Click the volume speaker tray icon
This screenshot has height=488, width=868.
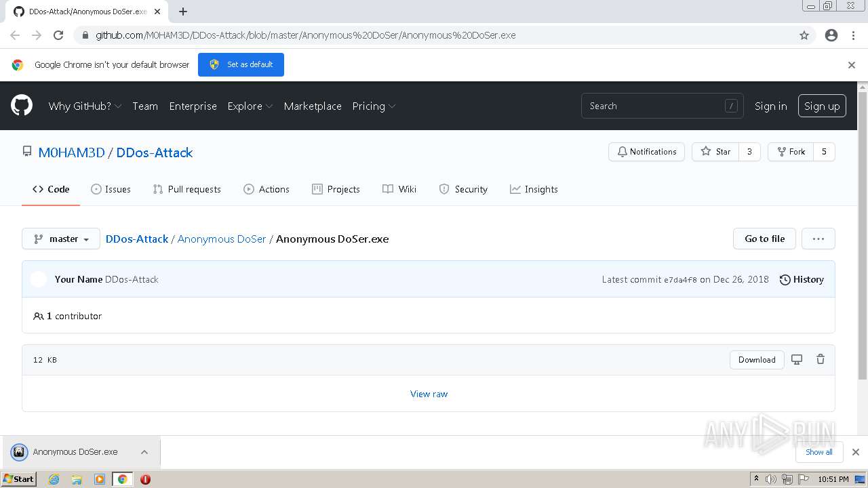coord(771,479)
